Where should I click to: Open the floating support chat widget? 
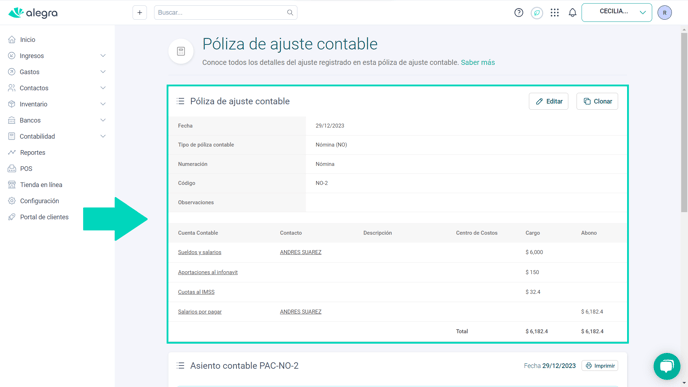point(666,366)
